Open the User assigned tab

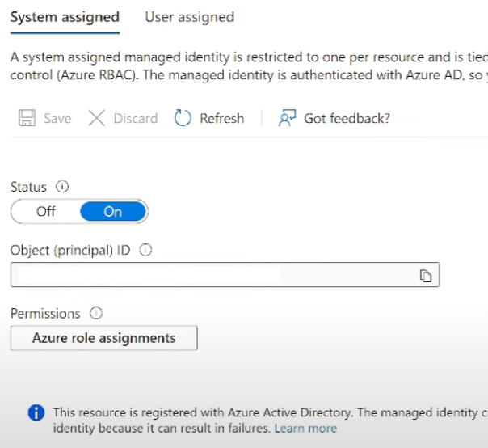(x=189, y=17)
